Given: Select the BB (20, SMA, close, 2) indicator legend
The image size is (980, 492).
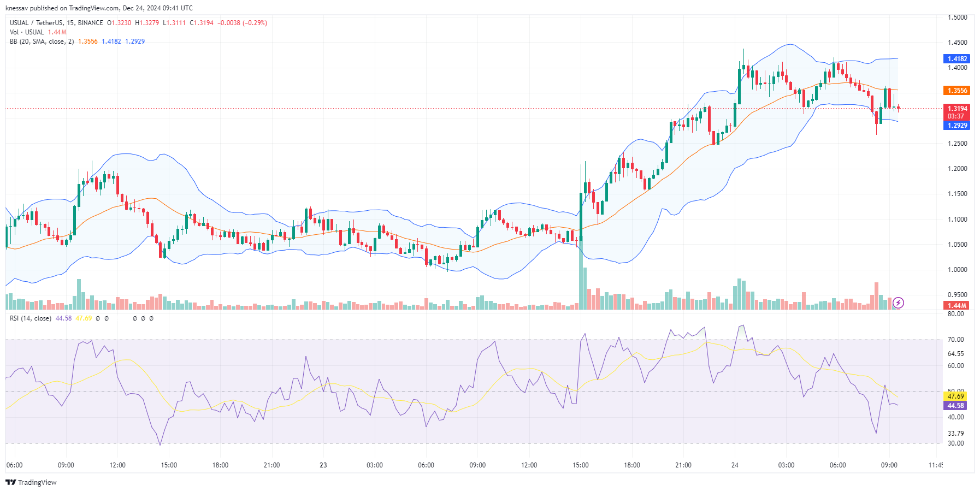Looking at the screenshot, I should pos(42,42).
